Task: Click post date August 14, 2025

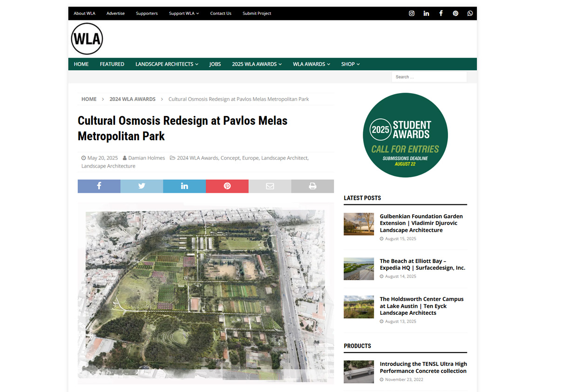Action: 400,276
